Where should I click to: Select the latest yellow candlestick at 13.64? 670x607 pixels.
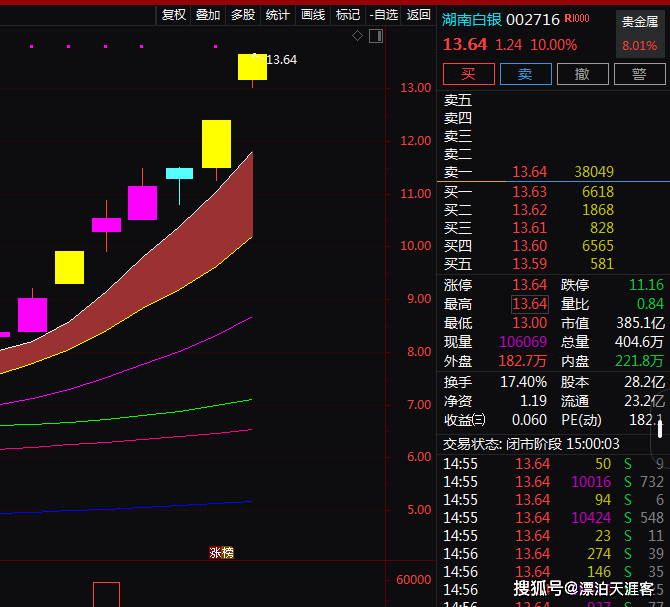pyautogui.click(x=253, y=67)
